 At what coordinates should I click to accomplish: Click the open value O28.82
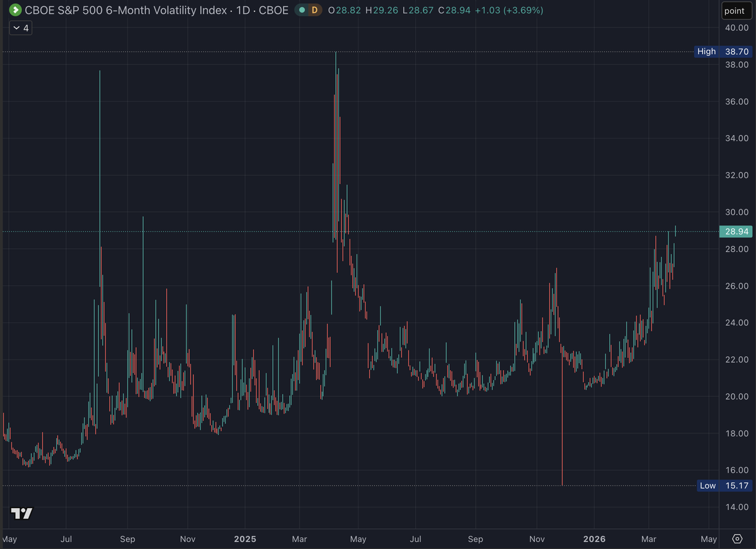[x=344, y=10]
